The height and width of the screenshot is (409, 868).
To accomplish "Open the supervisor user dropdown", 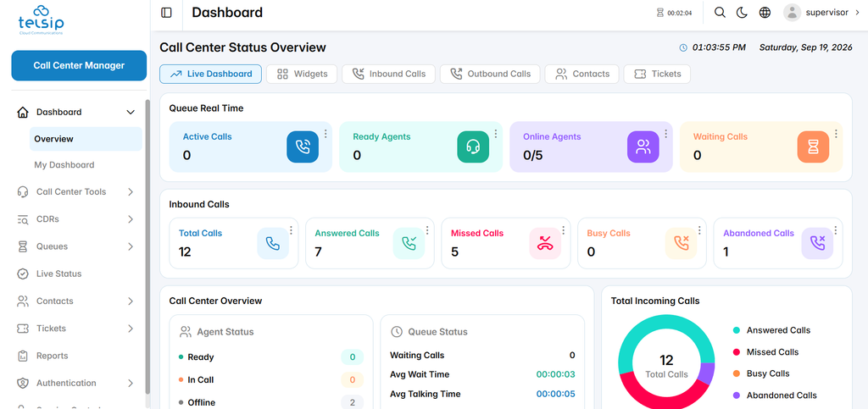I will click(x=823, y=12).
